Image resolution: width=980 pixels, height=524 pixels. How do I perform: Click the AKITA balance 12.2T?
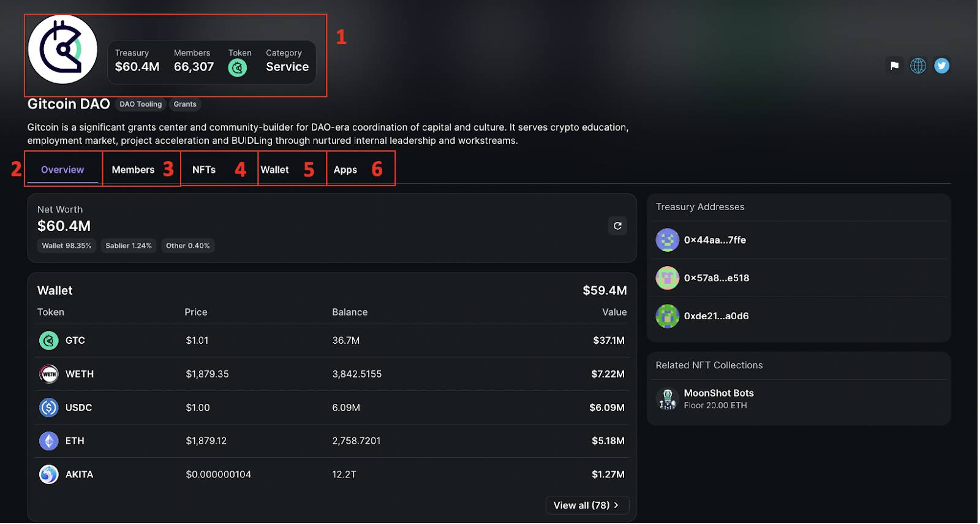[x=344, y=474]
